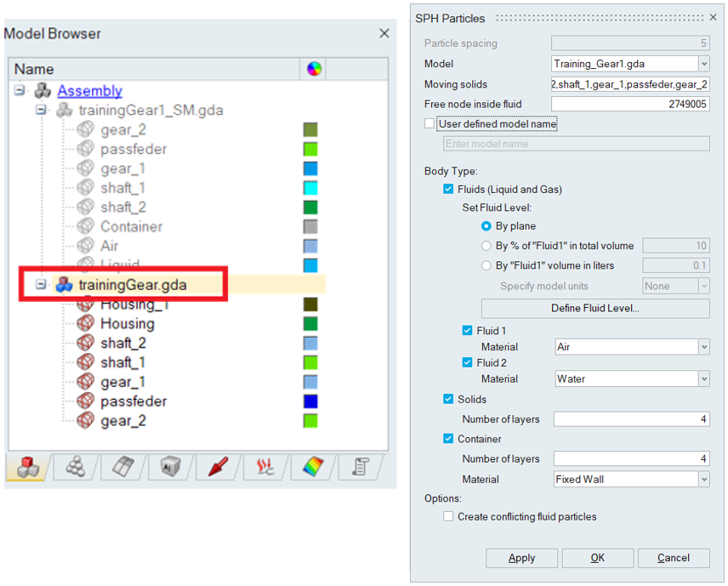Screen dimensions: 728x586
Task: Open Fluid 2 Material dropdown showing Water
Action: pos(703,379)
